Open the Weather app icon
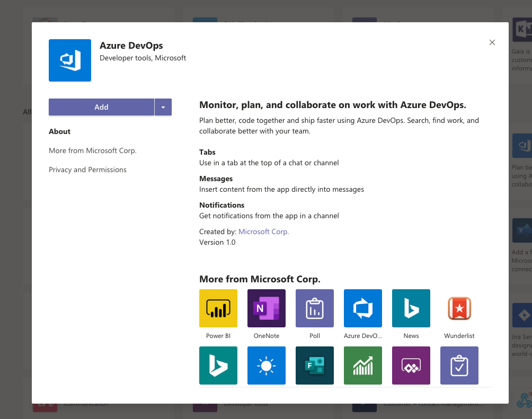Viewport: 532px width, 419px height. (266, 365)
